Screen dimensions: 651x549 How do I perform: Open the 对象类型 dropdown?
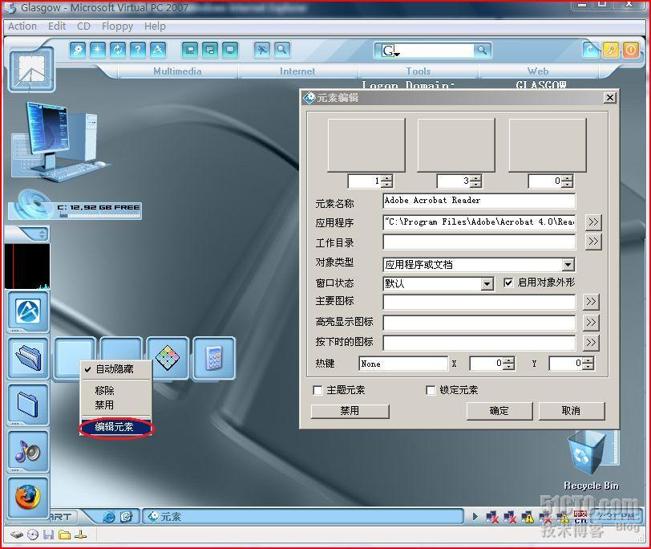[x=568, y=265]
